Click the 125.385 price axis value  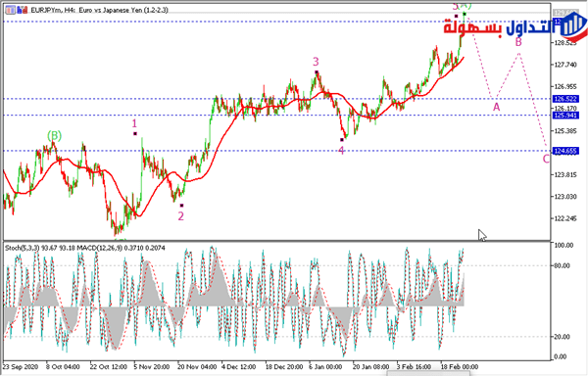[x=565, y=131]
